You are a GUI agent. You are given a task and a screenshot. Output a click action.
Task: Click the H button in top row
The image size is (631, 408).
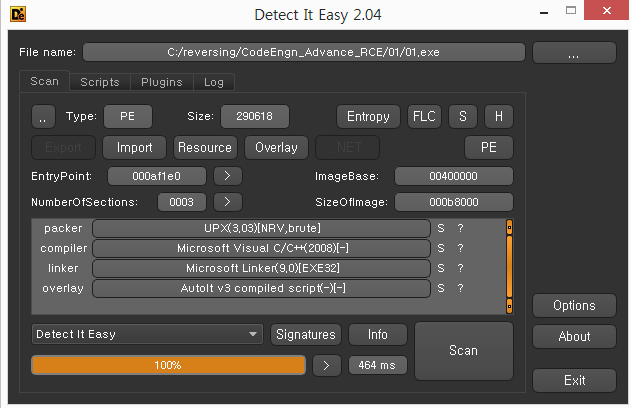pyautogui.click(x=499, y=117)
